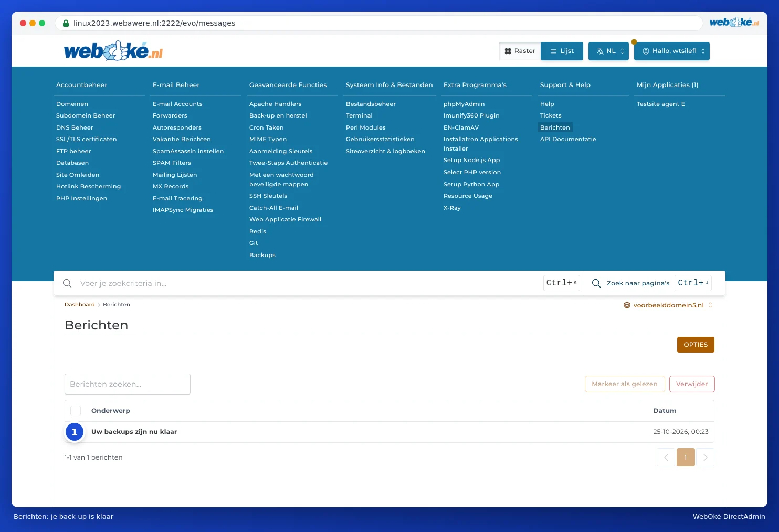Open API Documentatie link

click(x=568, y=139)
